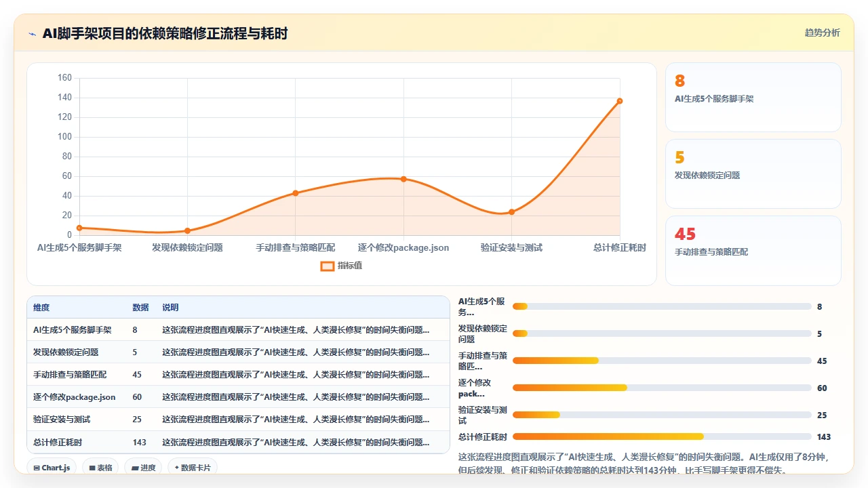Click the progress bar valued 5

(x=662, y=333)
